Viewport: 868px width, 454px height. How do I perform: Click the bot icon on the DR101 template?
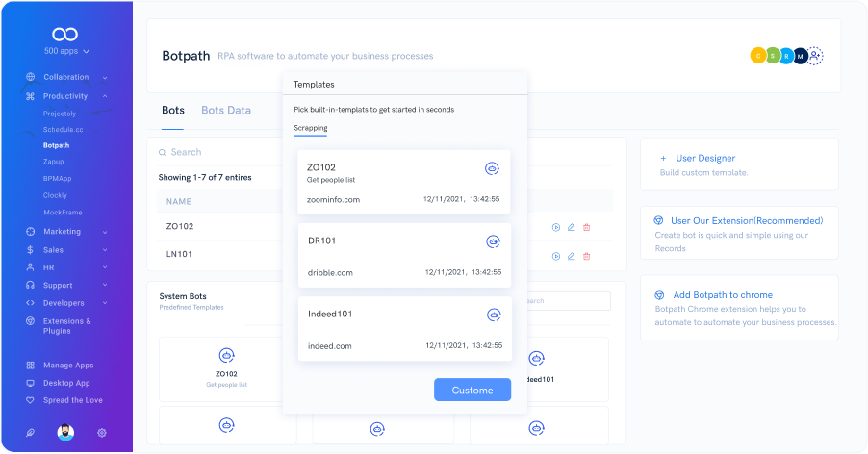tap(493, 241)
